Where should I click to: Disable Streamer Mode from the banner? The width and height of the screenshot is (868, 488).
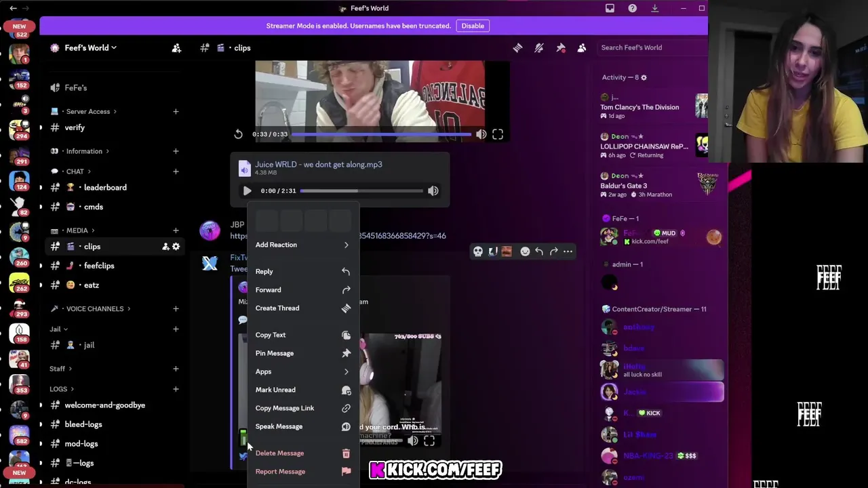click(x=473, y=26)
